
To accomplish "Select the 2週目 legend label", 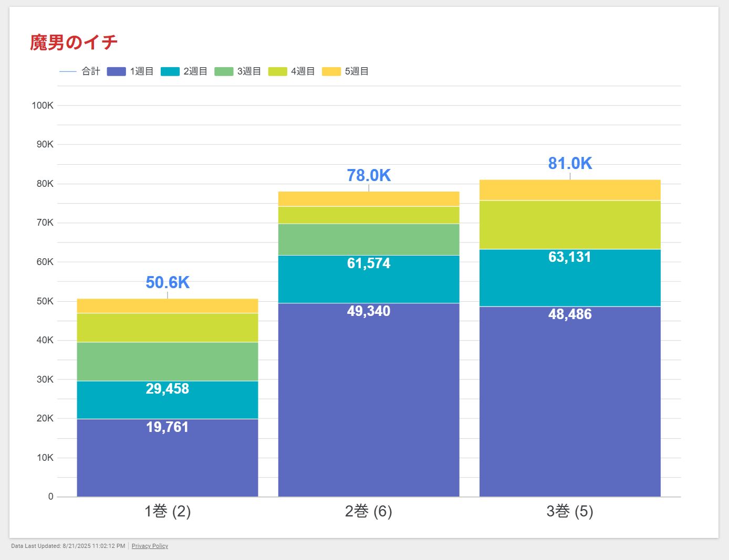I will coord(195,71).
